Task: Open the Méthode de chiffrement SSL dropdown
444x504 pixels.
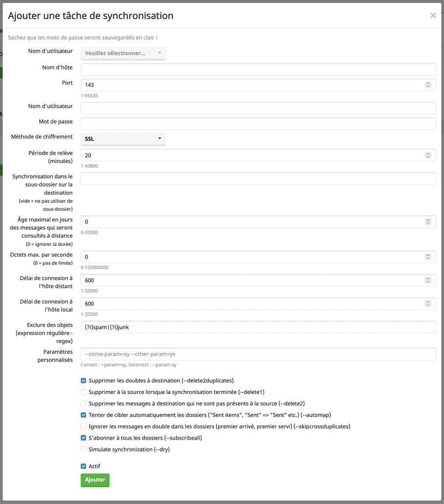Action: point(123,139)
